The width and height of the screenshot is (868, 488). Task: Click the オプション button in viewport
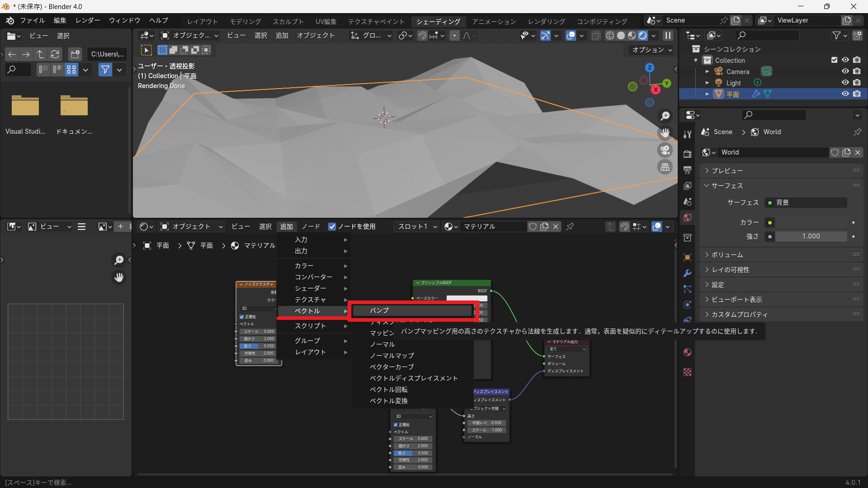652,50
